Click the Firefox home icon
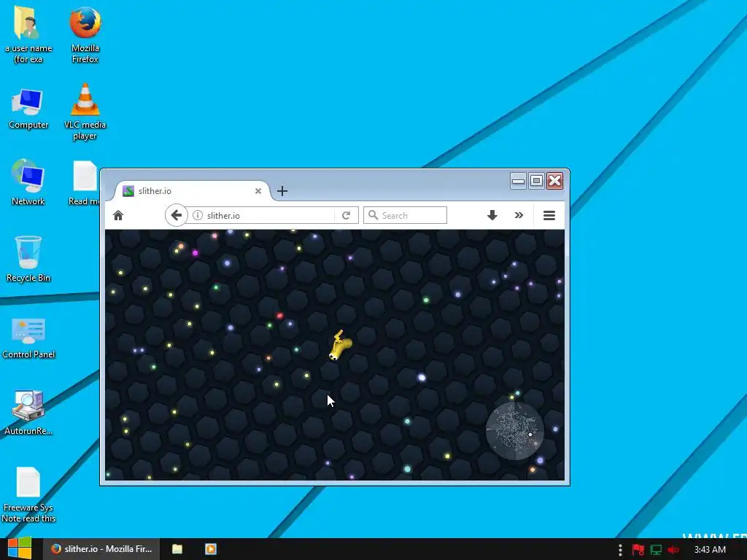This screenshot has height=560, width=747. coord(118,215)
